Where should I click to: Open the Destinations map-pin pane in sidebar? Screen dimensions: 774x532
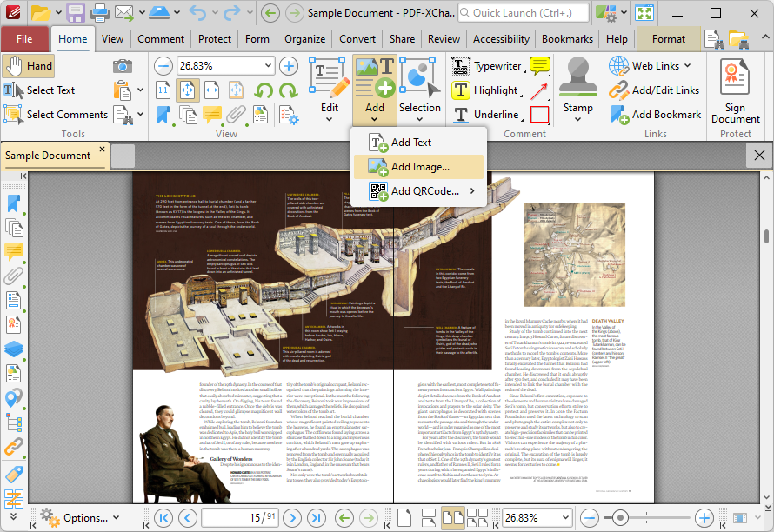pyautogui.click(x=14, y=398)
